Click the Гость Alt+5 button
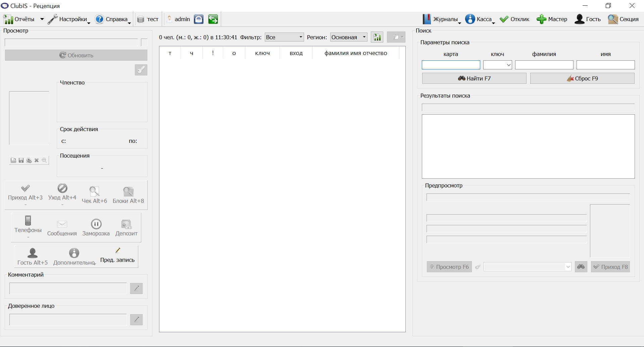Viewport: 644px width, 347px height. tap(33, 257)
